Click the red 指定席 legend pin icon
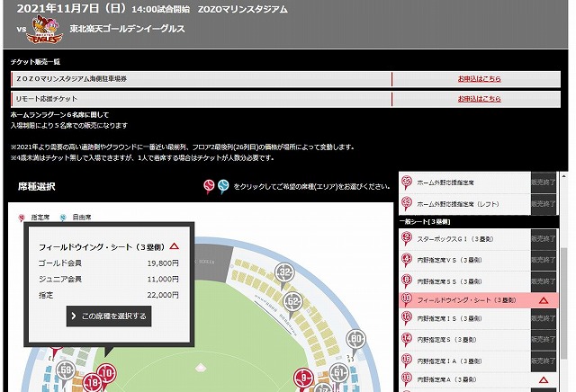 pyautogui.click(x=22, y=218)
